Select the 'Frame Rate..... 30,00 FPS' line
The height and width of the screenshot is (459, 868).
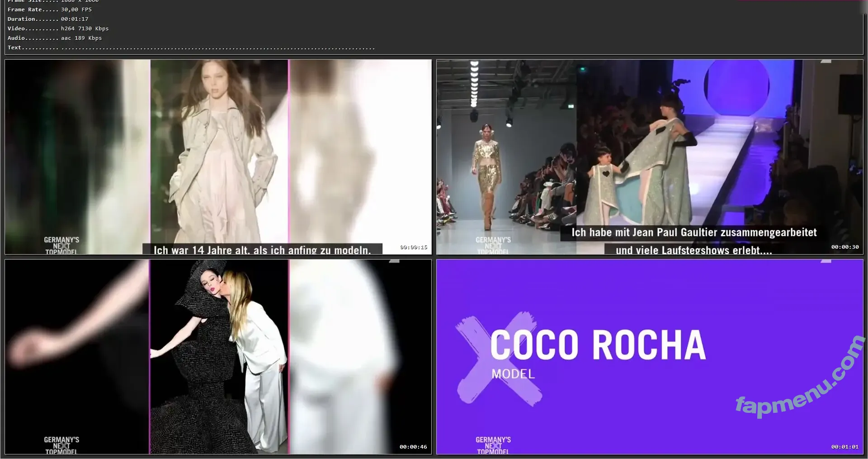point(50,9)
